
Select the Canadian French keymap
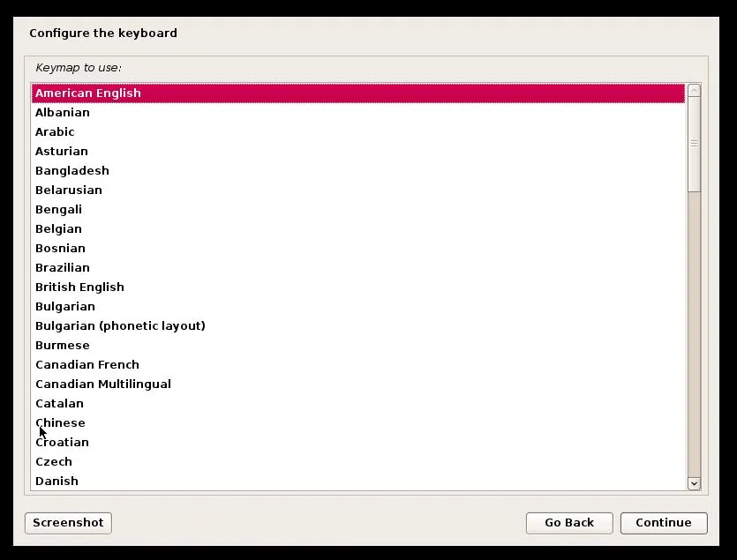pyautogui.click(x=86, y=364)
